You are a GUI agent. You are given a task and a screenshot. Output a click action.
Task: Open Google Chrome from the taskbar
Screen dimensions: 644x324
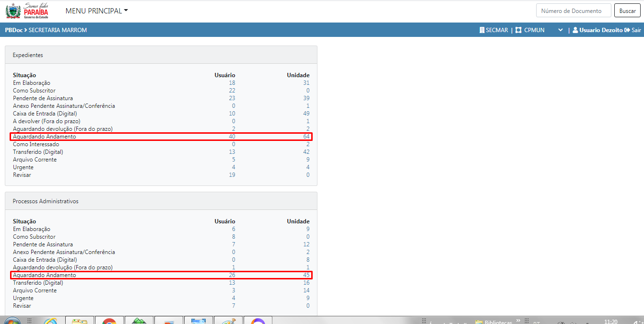[x=109, y=321]
